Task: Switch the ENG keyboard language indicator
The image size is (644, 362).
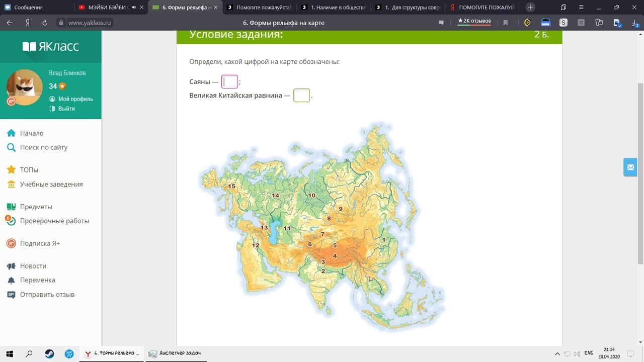Action: click(589, 353)
